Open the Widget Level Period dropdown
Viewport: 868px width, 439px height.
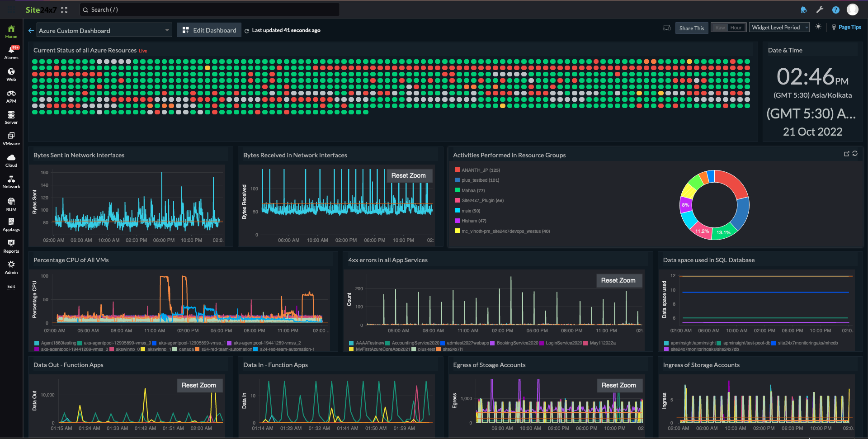[778, 27]
